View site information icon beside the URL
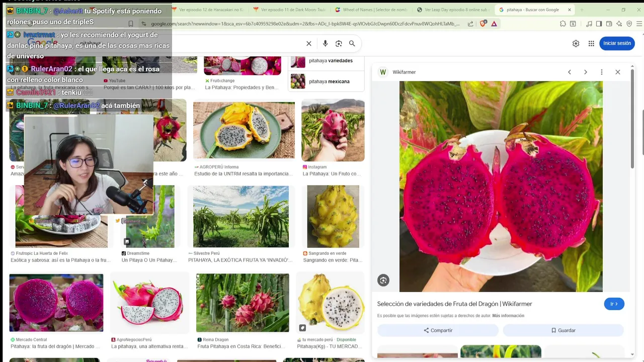The width and height of the screenshot is (644, 362). point(144,24)
